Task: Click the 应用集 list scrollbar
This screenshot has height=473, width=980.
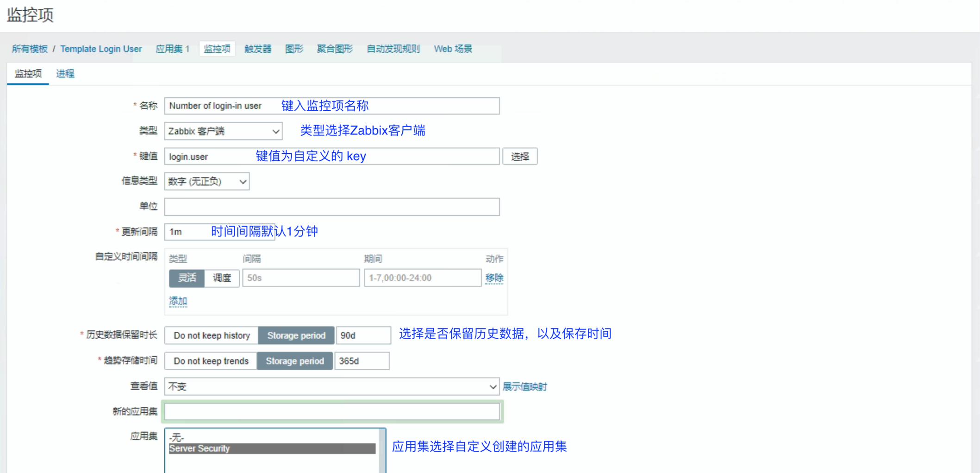Action: tap(382, 450)
